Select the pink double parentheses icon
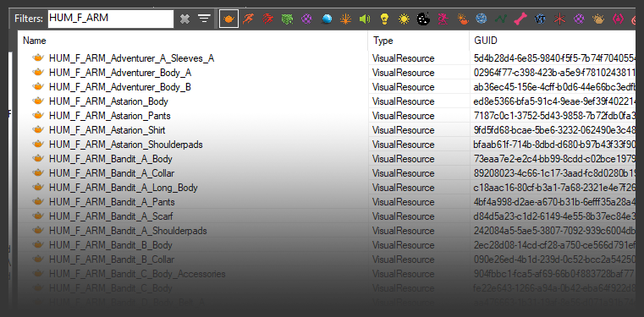 [x=618, y=19]
